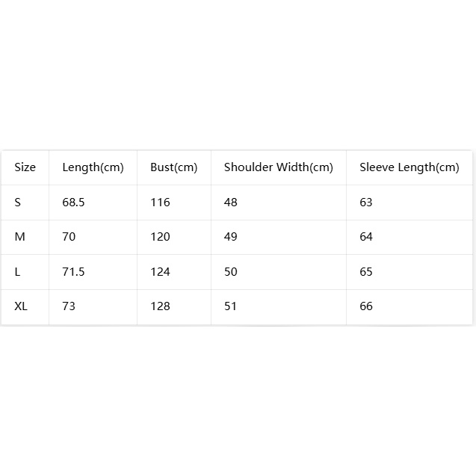Viewport: 476px width, 476px height.
Task: Click the 120 bust value
Action: (x=160, y=237)
